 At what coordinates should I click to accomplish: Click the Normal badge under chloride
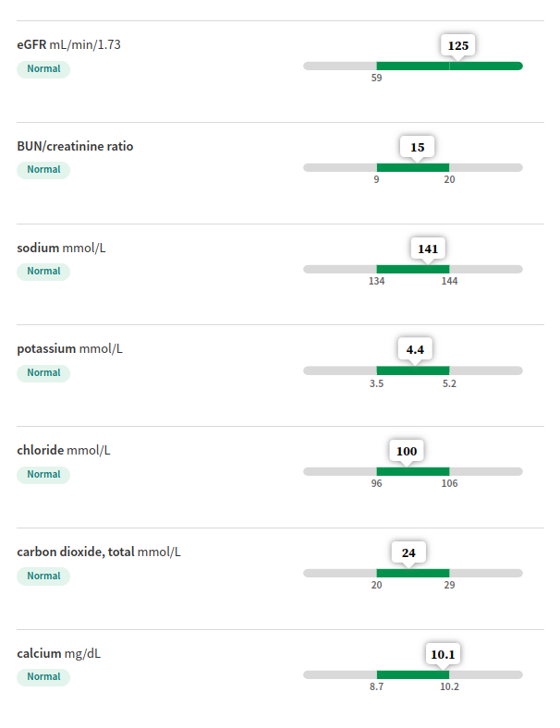click(x=43, y=475)
